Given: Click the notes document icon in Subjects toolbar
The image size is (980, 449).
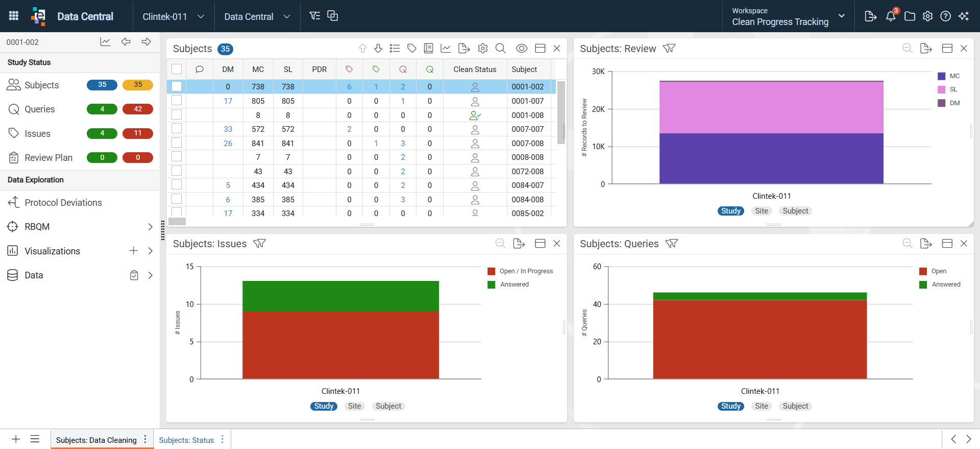Looking at the screenshot, I should [x=429, y=48].
